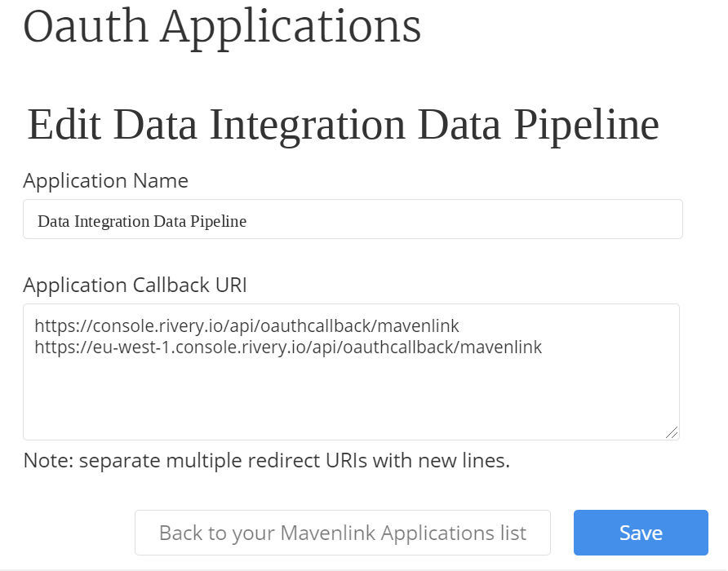
Task: Go back to your Mavenlink Applications list
Action: 343,533
